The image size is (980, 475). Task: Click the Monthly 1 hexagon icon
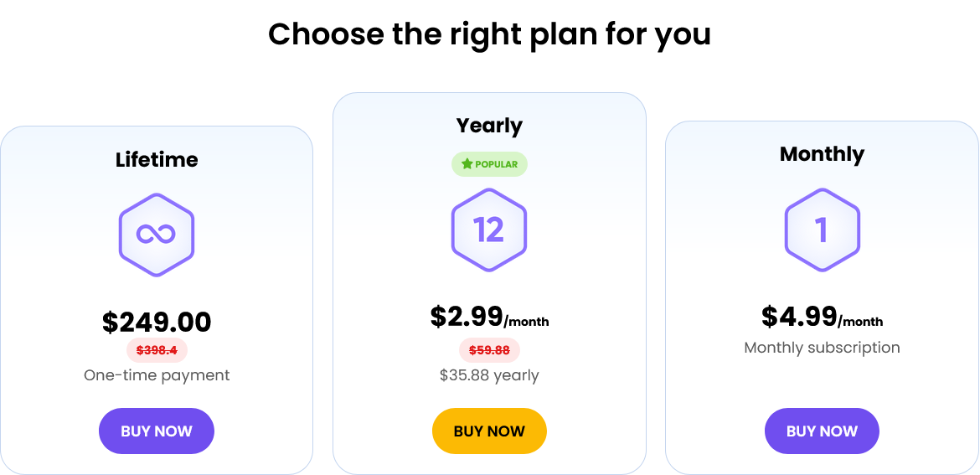[x=822, y=230]
